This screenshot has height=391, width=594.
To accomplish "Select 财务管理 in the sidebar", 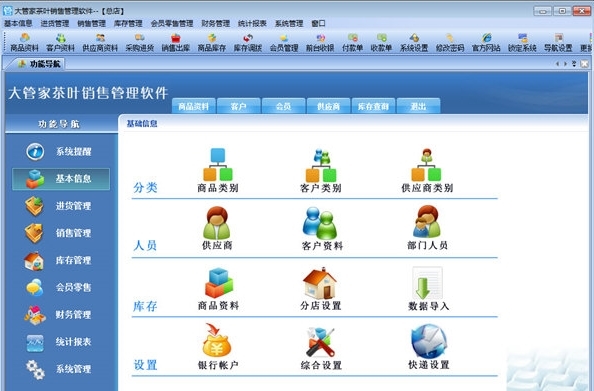I will (61, 314).
